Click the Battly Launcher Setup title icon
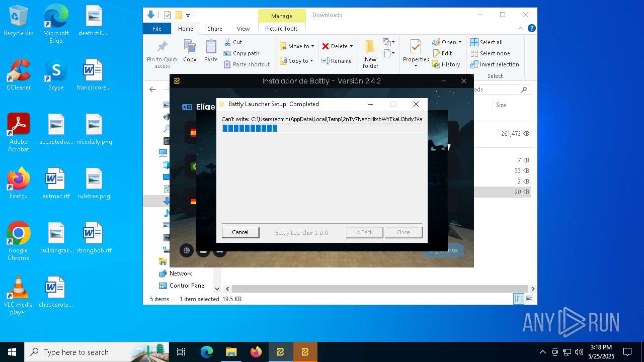This screenshot has width=644, height=362. click(222, 104)
